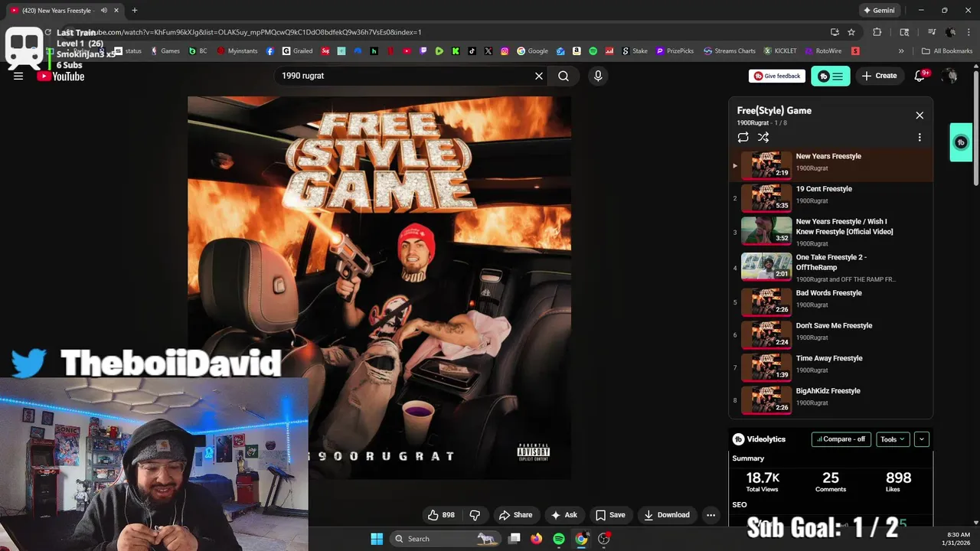Screen dimensions: 980x551
Task: Select Don't Save Me Freestyle playlist item
Action: pyautogui.click(x=830, y=334)
